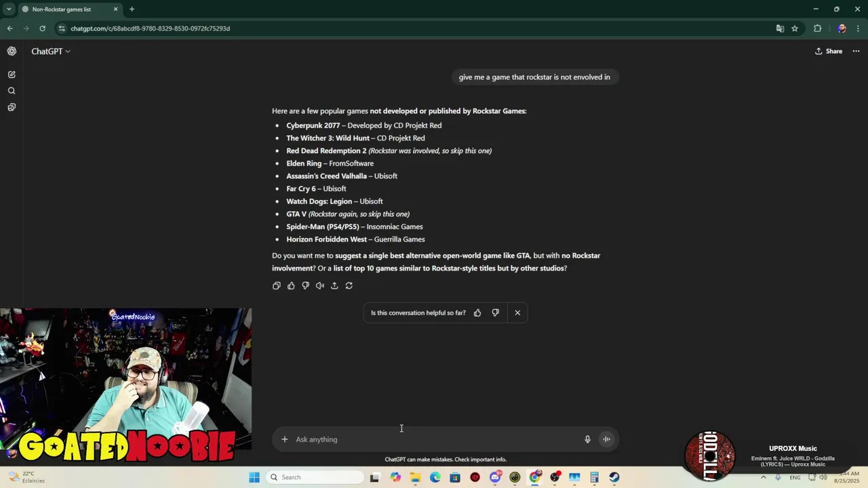Open File Explorer on taskbar
The width and height of the screenshot is (868, 488).
[415, 477]
